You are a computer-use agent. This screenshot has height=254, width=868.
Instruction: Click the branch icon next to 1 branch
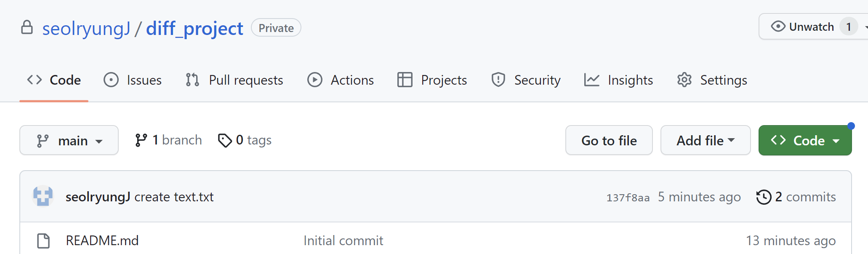point(141,140)
